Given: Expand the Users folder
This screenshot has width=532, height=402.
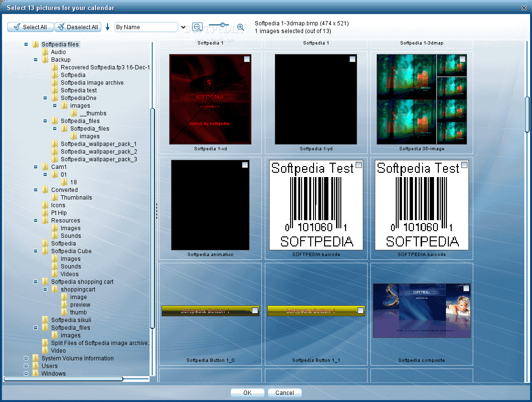Looking at the screenshot, I should [26, 366].
